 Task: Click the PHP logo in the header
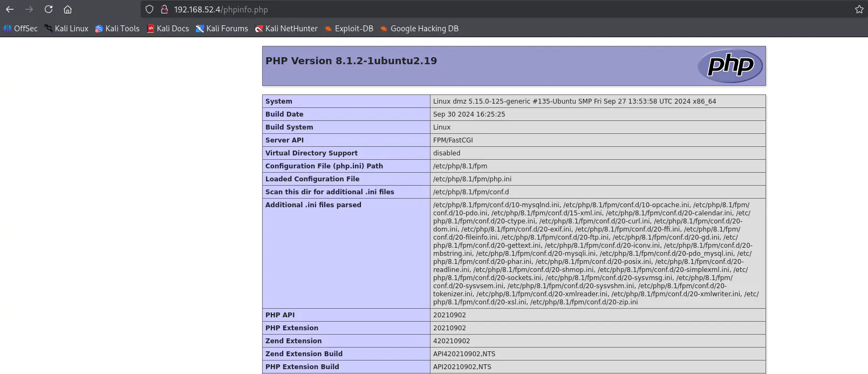[x=730, y=66]
